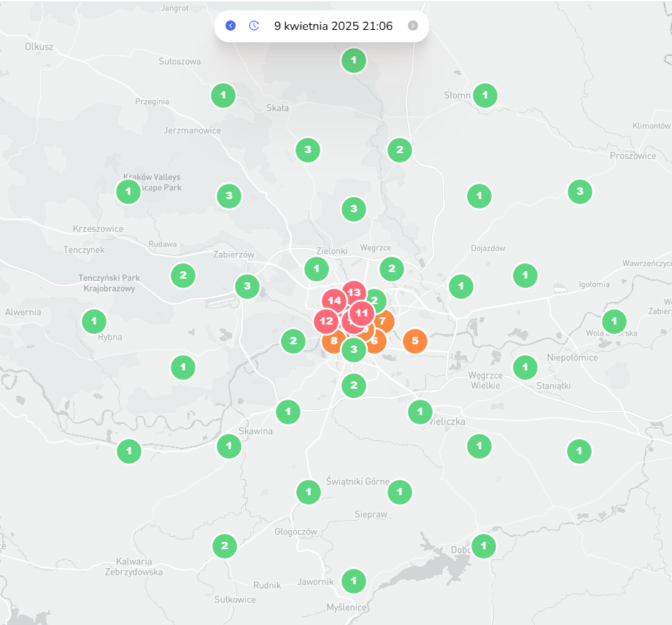
Task: Click green marker 3 beside Zabierzów
Action: tap(247, 286)
